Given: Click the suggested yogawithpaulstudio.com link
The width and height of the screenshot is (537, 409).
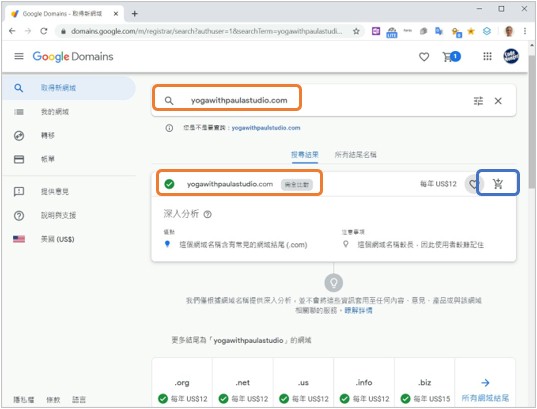Looking at the screenshot, I should 266,128.
